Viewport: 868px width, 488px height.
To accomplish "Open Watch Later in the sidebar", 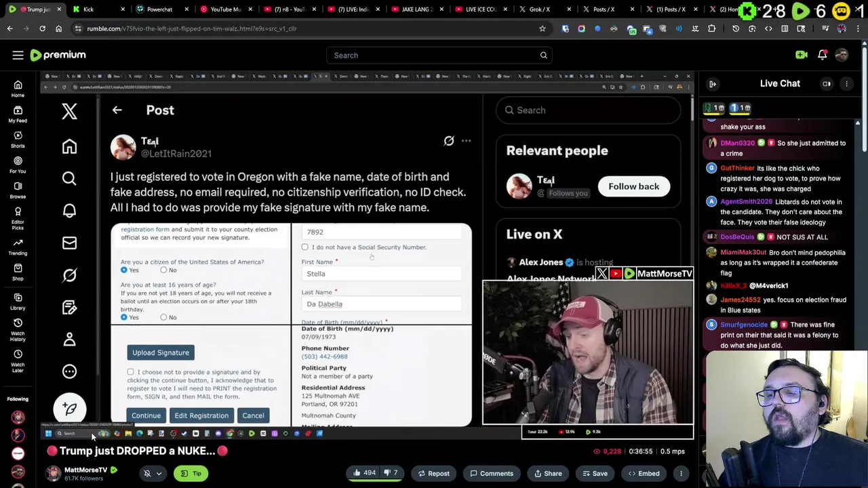I will point(18,361).
